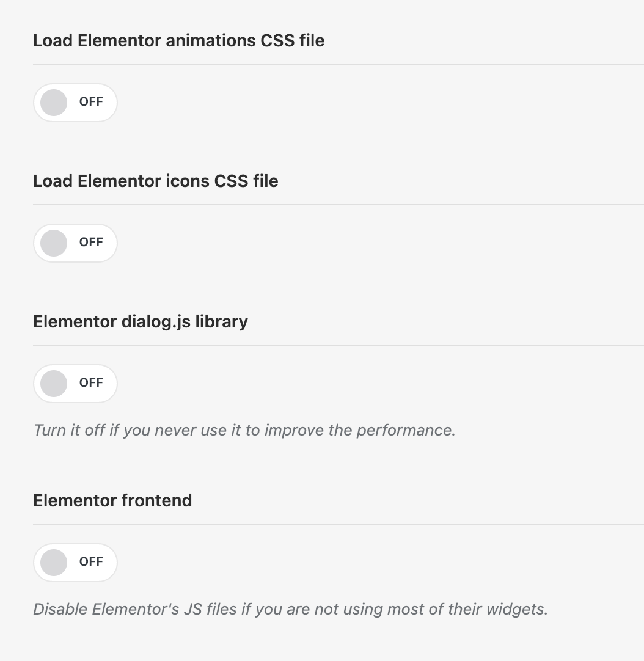
Task: Click the "Turn it off if you never use it" description
Action: [244, 430]
